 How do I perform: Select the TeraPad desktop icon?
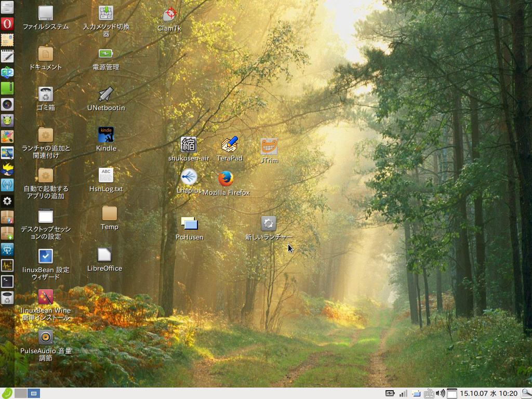230,149
